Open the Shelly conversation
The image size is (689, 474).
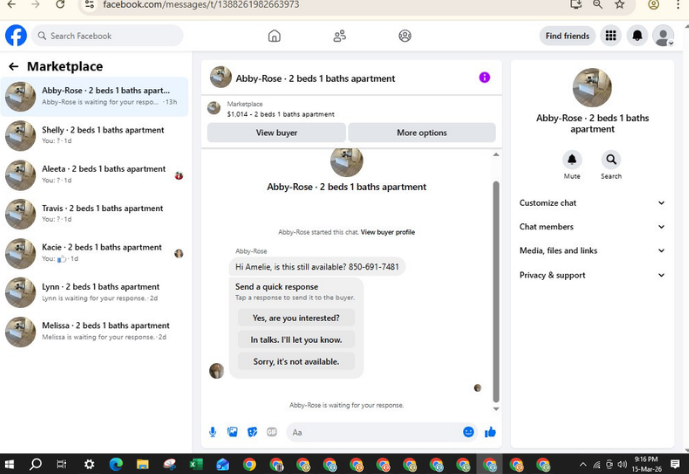click(x=94, y=135)
